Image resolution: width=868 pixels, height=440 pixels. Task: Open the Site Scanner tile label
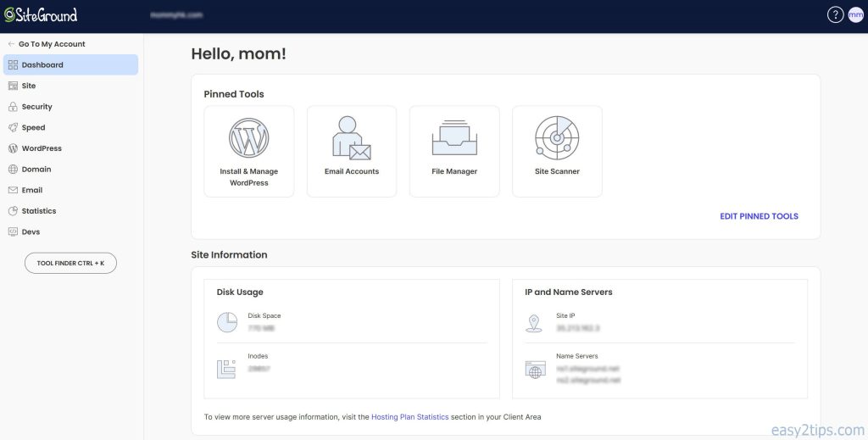(557, 171)
